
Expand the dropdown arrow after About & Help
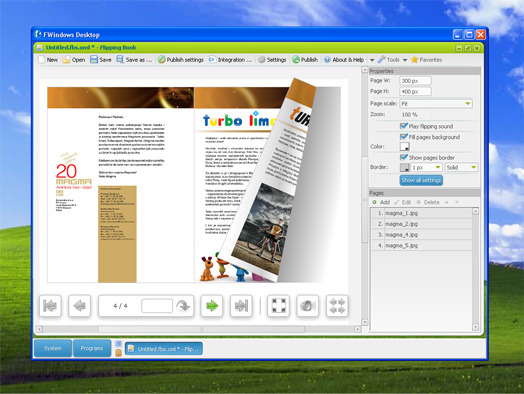click(372, 60)
